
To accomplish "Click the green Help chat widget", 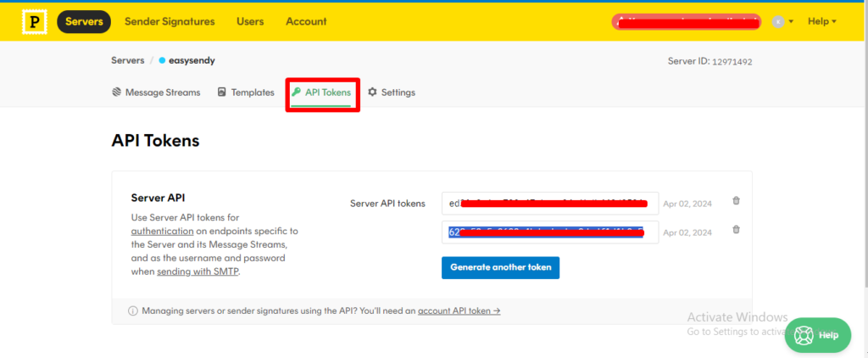I will (818, 335).
